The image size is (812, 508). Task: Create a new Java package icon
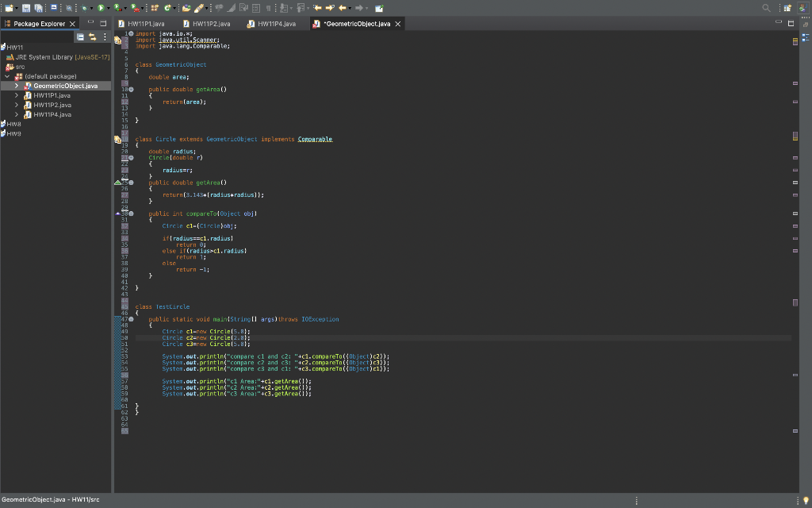click(155, 8)
